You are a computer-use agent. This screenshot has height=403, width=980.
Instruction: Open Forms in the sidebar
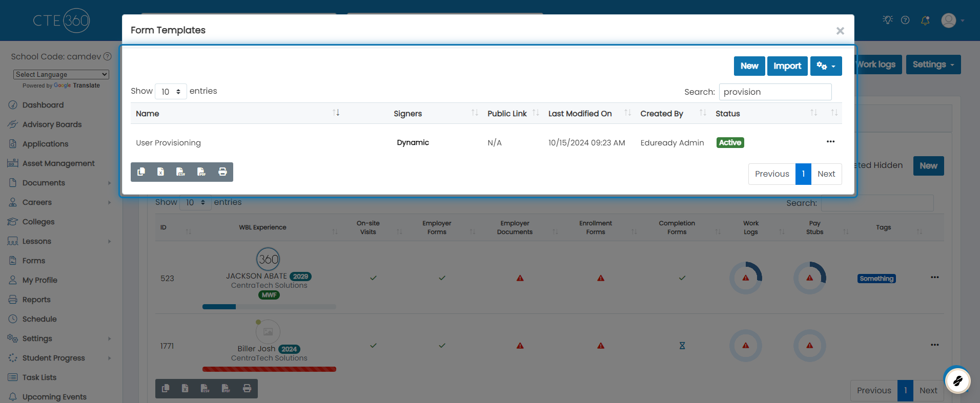[x=34, y=261]
